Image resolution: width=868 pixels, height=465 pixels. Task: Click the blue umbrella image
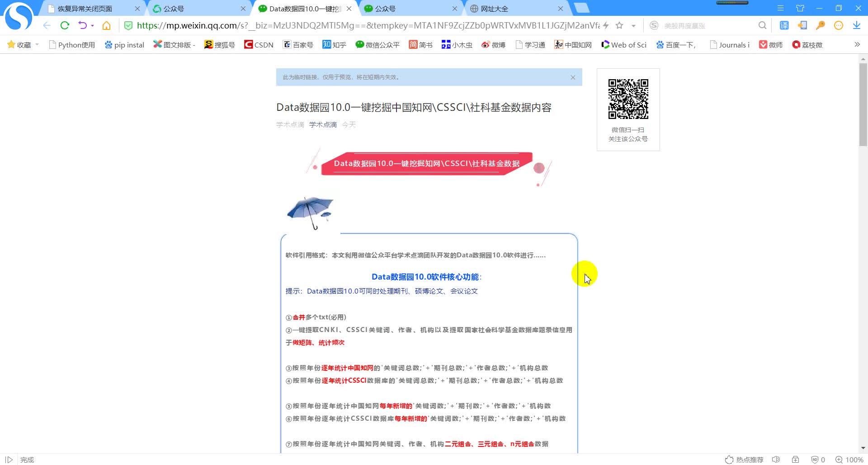311,213
